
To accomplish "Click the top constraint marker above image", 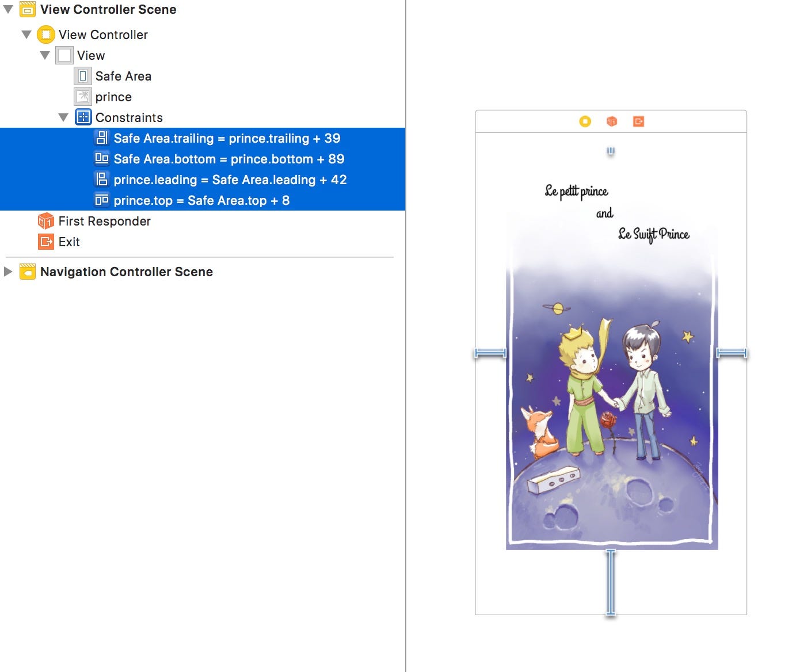I will point(611,151).
